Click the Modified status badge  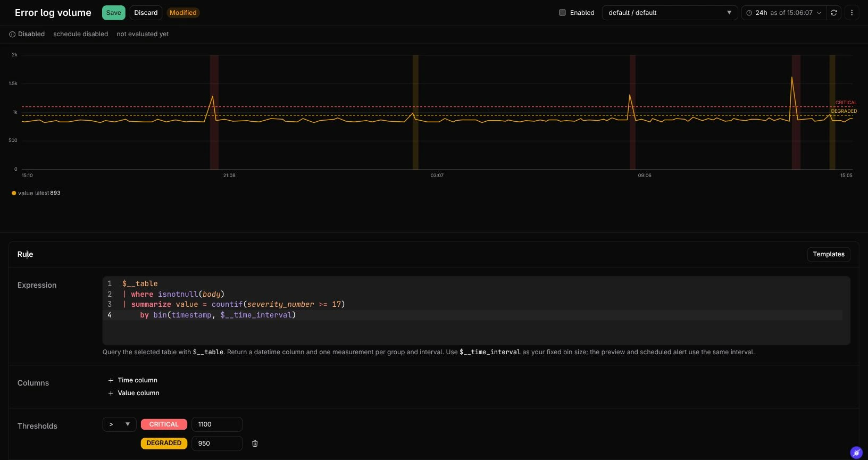tap(183, 13)
